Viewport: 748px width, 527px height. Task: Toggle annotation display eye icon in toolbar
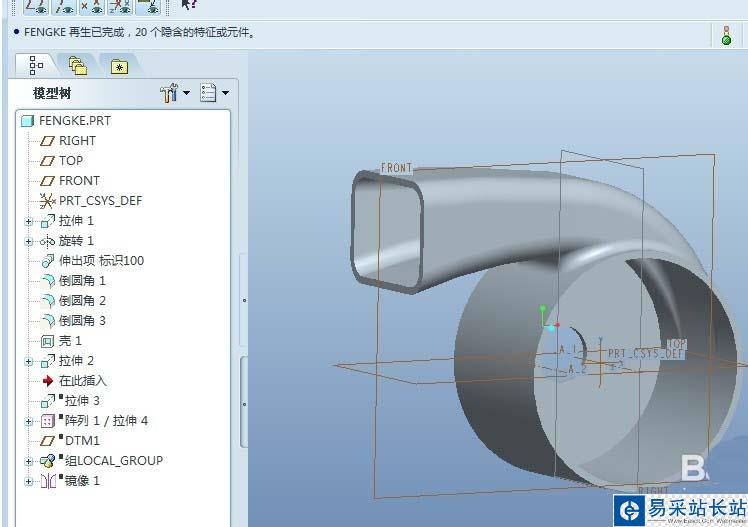point(148,6)
